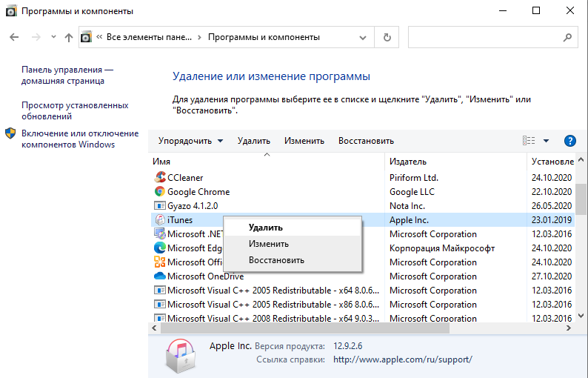Open the recent locations dropdown arrow

point(53,37)
